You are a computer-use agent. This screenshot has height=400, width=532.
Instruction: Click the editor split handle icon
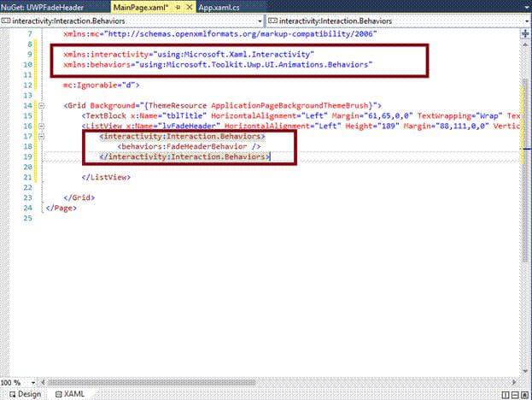click(525, 33)
